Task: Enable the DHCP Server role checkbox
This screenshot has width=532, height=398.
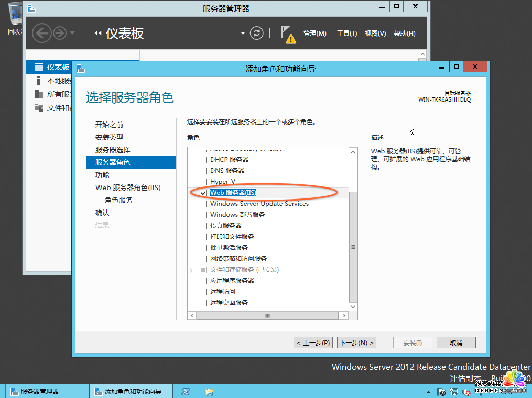Action: coord(203,160)
